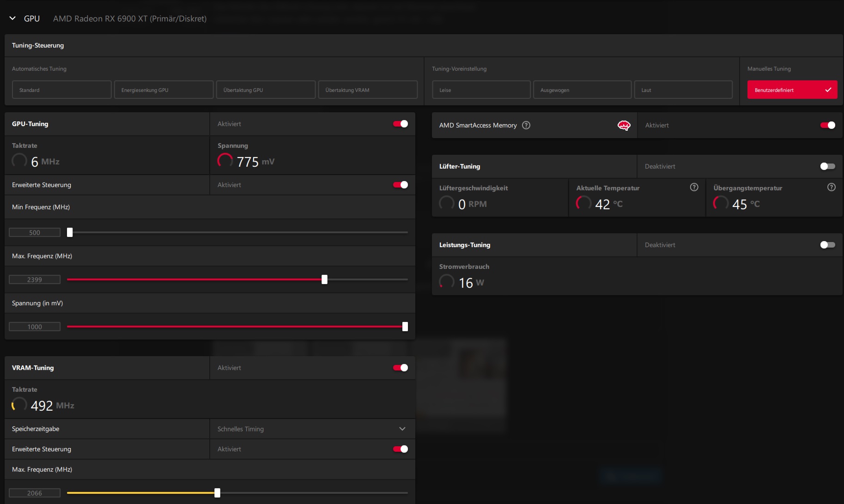Select Übertaktung VRAM automatic tuning
844x504 pixels.
click(368, 90)
